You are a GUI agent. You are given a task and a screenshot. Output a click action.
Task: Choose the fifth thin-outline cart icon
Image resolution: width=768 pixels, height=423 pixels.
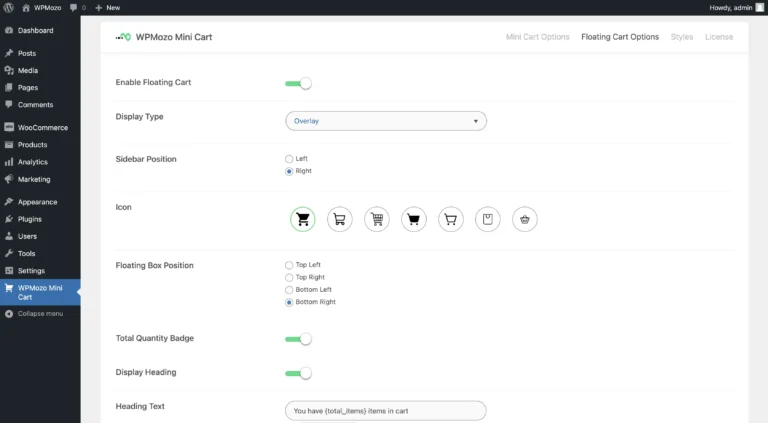point(451,219)
